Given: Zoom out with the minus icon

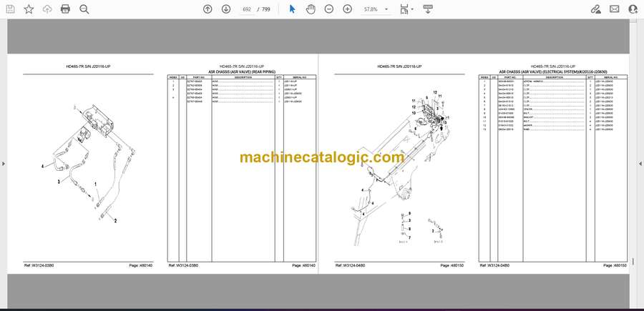Looking at the screenshot, I should [328, 9].
